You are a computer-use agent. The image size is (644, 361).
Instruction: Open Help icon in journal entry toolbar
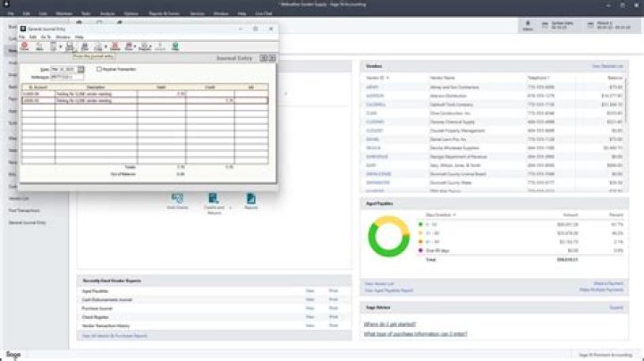coord(174,46)
